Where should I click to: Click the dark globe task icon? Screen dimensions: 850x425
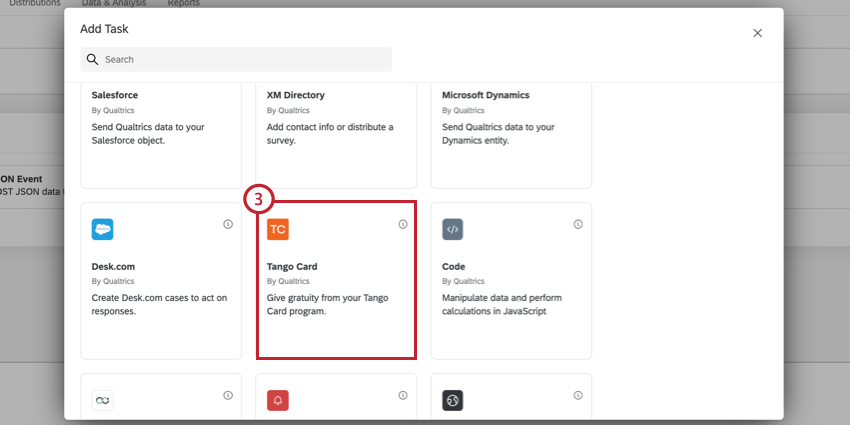[453, 400]
